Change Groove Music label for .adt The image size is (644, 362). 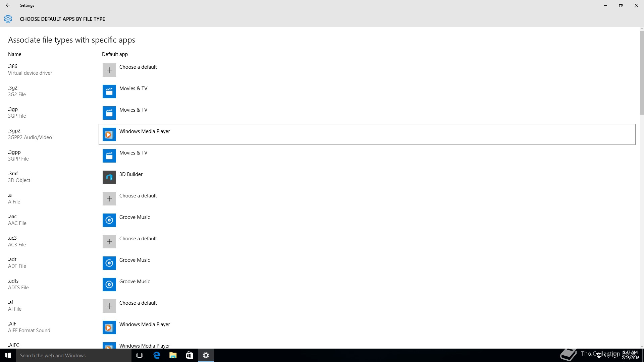(x=135, y=260)
